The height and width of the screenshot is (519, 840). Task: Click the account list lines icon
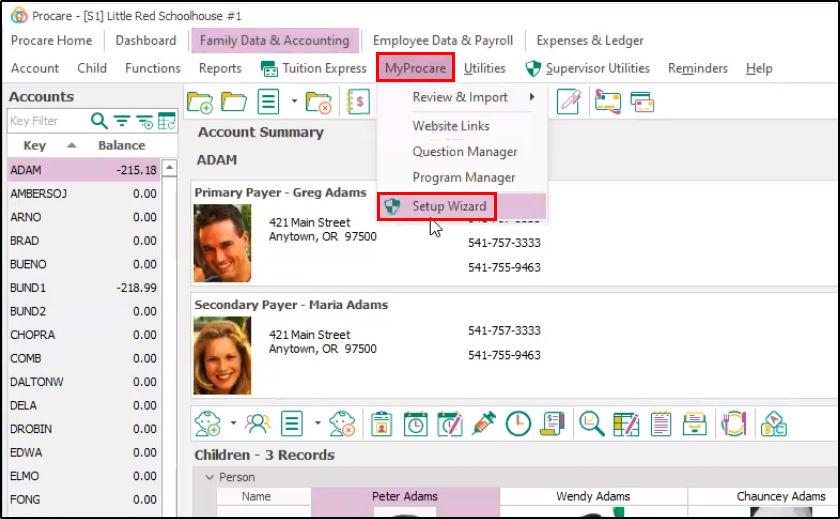pyautogui.click(x=268, y=101)
